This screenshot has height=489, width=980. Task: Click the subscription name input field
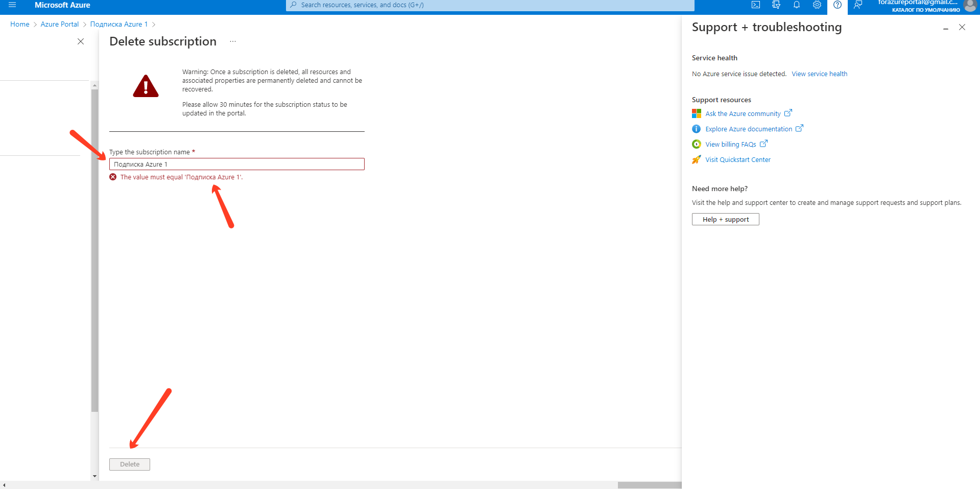pyautogui.click(x=236, y=164)
